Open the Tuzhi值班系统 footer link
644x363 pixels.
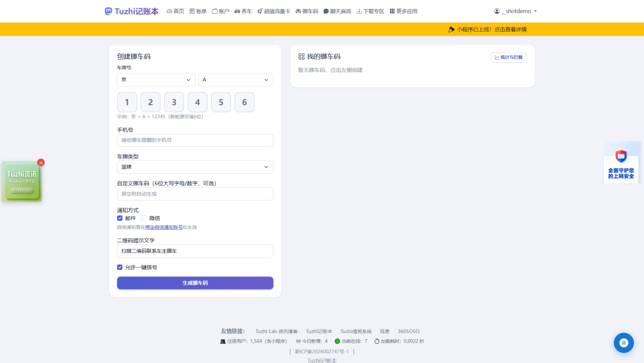click(x=355, y=331)
